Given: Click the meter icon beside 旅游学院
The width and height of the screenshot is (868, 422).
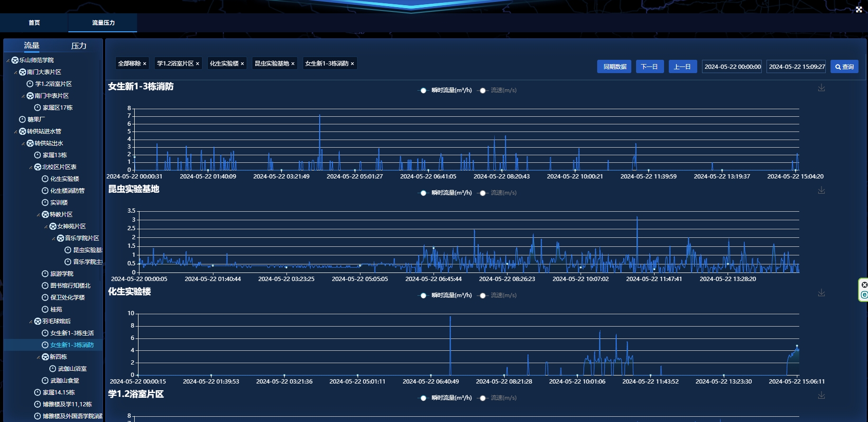Looking at the screenshot, I should click(x=45, y=274).
